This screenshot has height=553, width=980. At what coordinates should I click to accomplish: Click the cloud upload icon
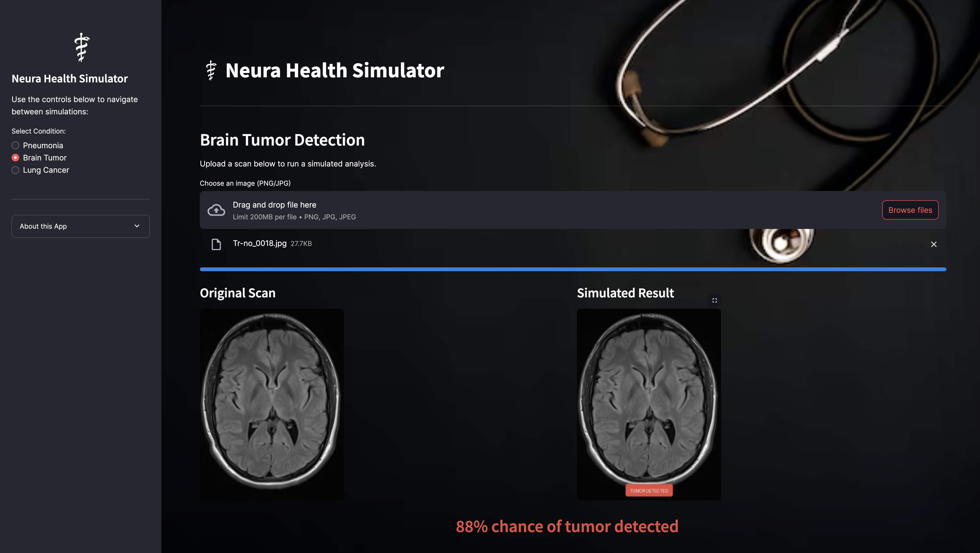(216, 210)
